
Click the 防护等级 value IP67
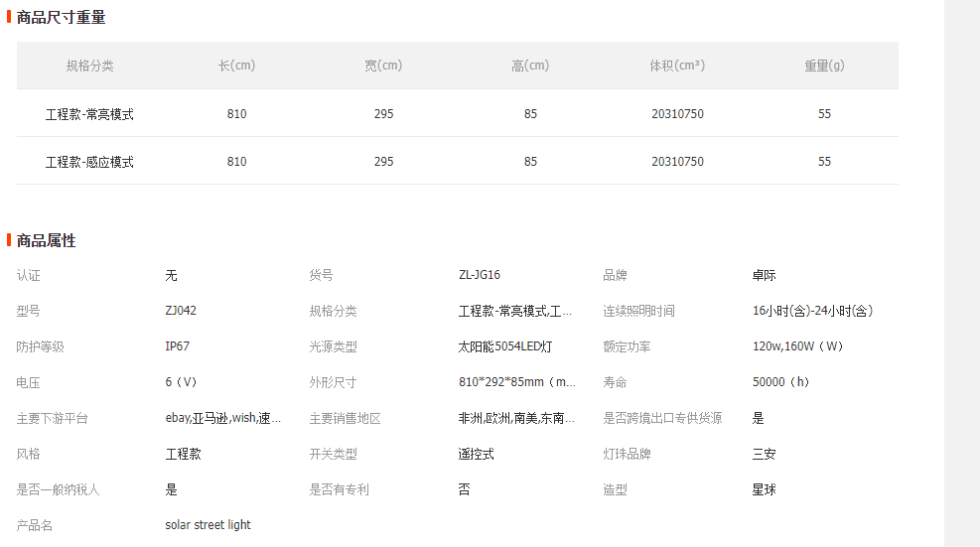[x=178, y=346]
